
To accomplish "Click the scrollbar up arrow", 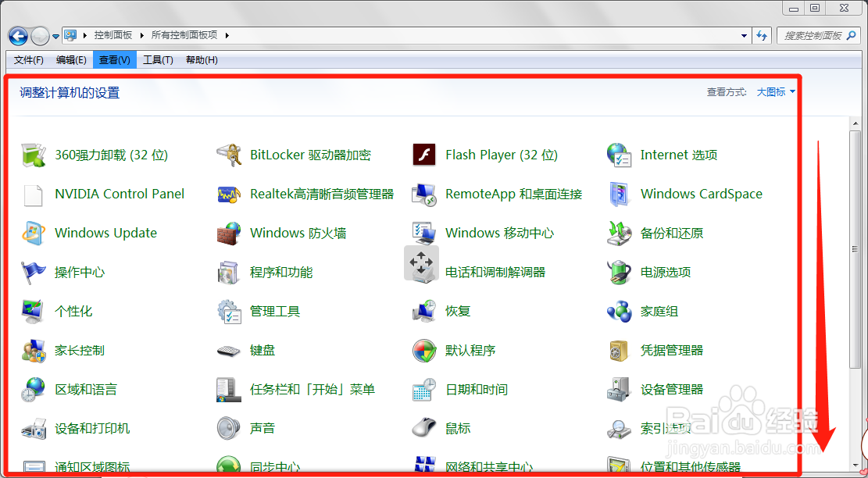I will click(x=855, y=122).
